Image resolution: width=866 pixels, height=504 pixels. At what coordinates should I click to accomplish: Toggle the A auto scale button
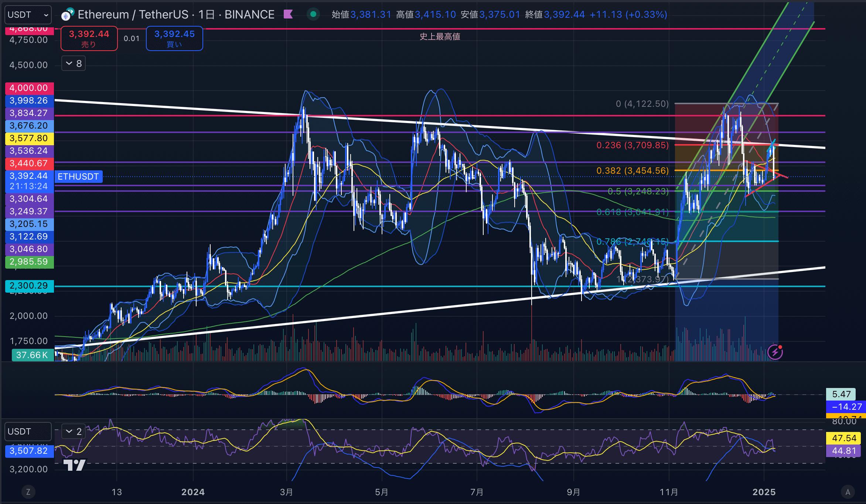(848, 492)
